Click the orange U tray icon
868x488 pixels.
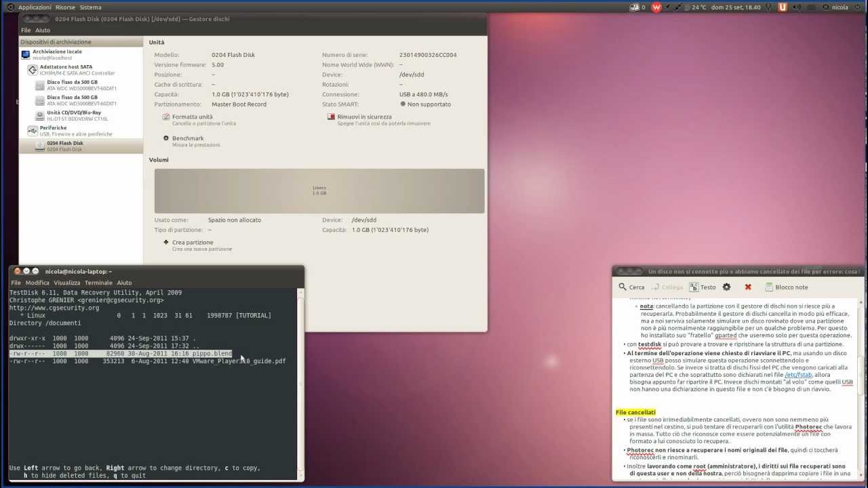(x=783, y=7)
